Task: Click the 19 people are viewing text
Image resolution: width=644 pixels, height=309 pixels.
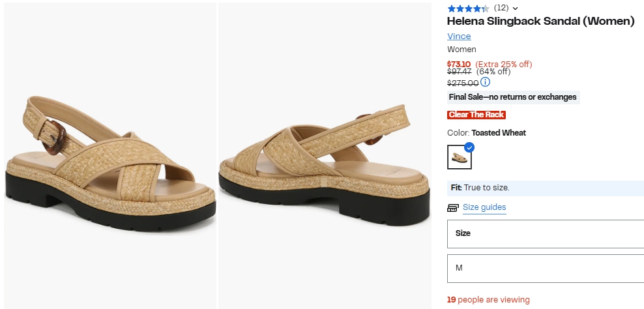Action: point(488,300)
